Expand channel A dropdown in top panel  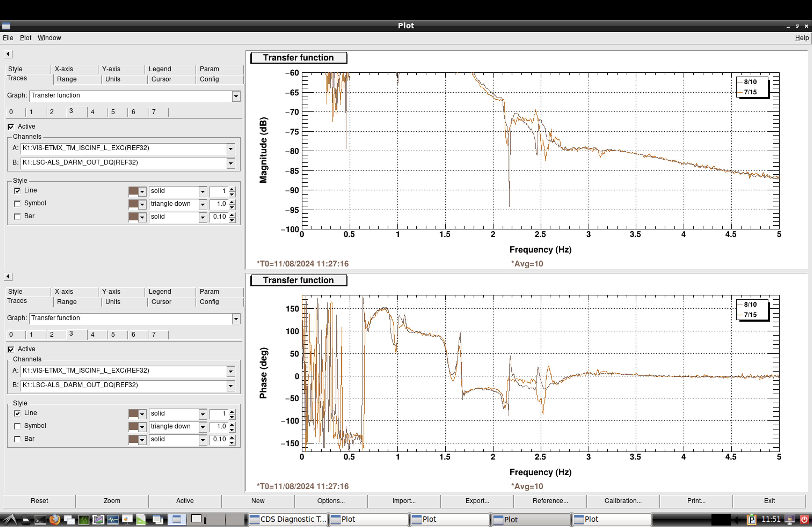pos(231,149)
